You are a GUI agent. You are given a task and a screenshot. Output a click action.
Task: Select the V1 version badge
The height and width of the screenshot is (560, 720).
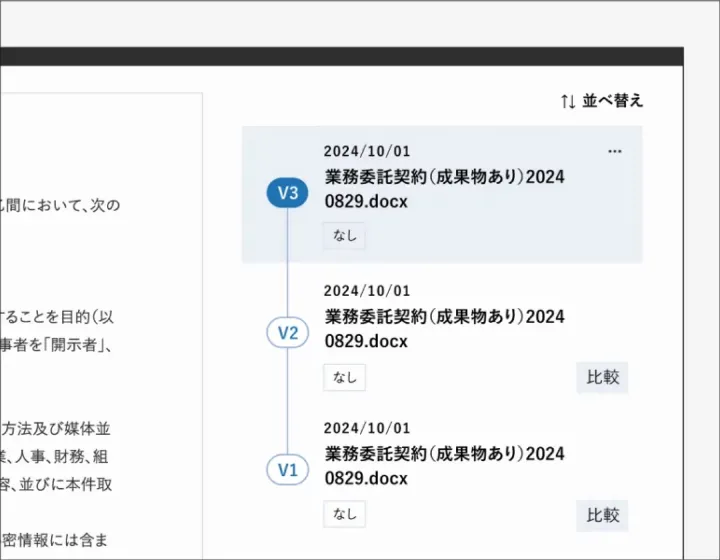click(287, 470)
